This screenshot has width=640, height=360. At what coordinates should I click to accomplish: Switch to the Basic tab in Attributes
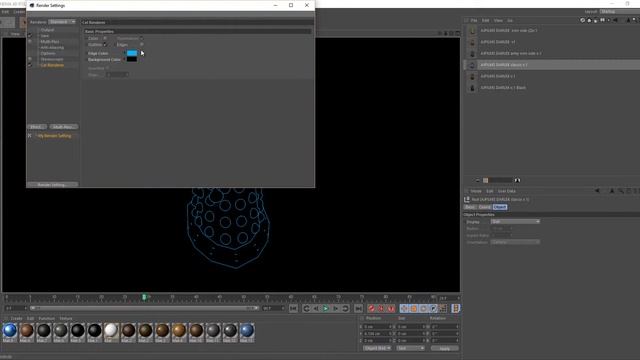(470, 207)
